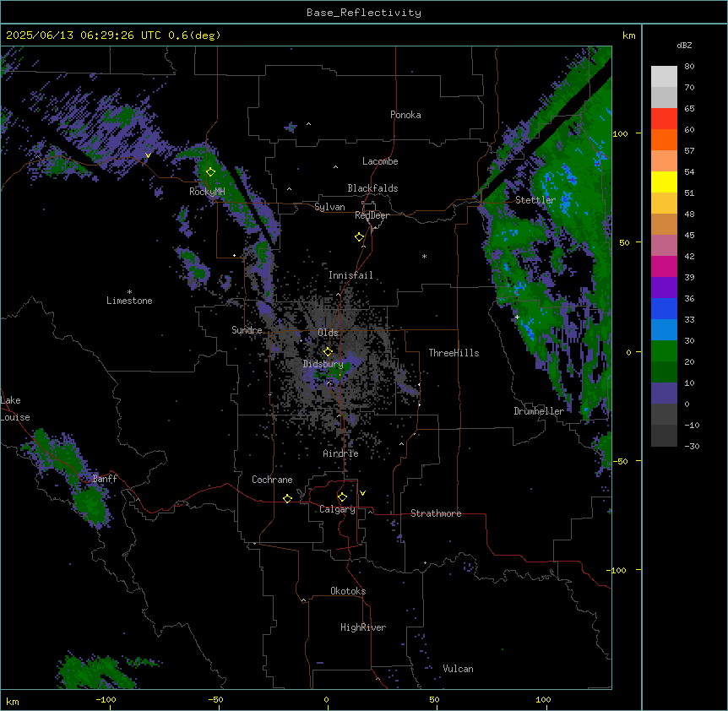728x711 pixels.
Task: Select the light blue 30–33 dBZ swatch
Action: 664,330
